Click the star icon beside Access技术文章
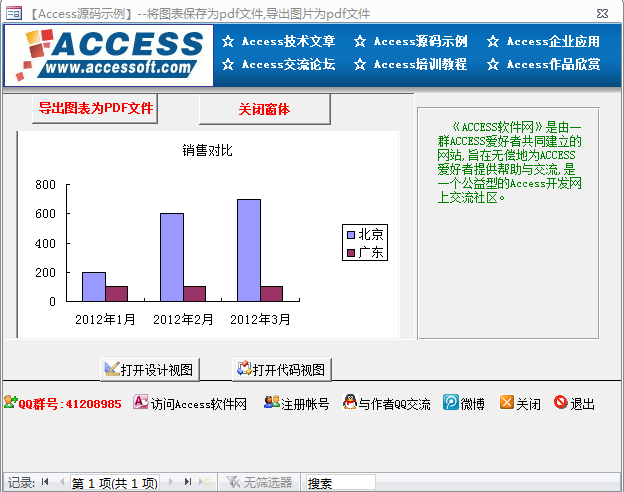The width and height of the screenshot is (624, 492). point(228,41)
